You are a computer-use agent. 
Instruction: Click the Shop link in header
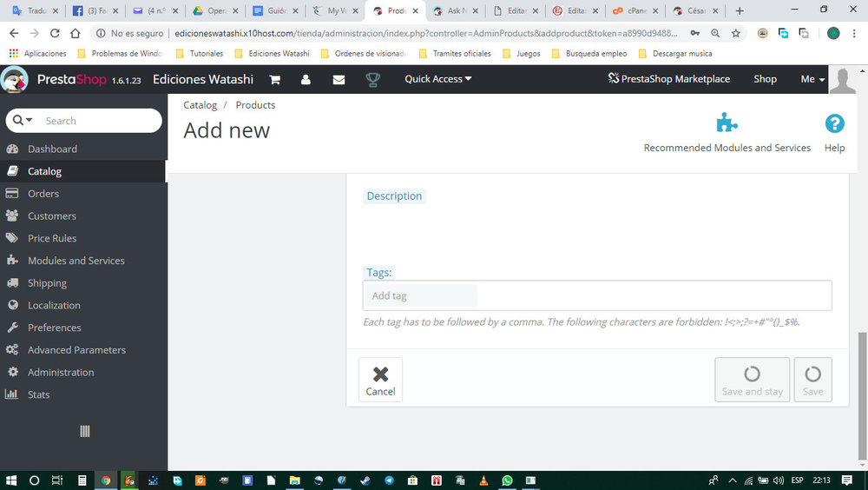(x=765, y=79)
